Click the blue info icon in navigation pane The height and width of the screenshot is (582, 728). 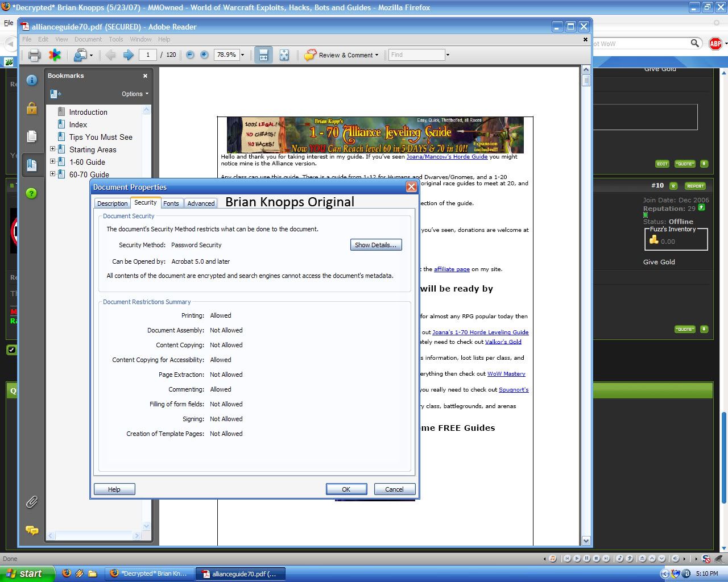coord(32,80)
